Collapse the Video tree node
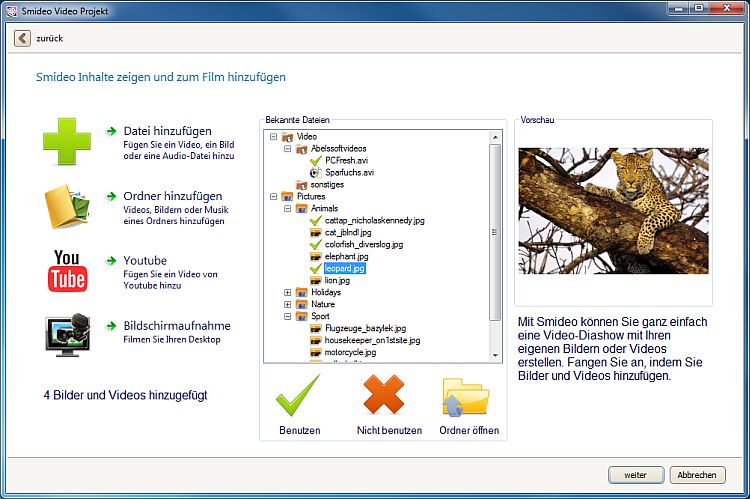This screenshot has height=499, width=750. (274, 136)
